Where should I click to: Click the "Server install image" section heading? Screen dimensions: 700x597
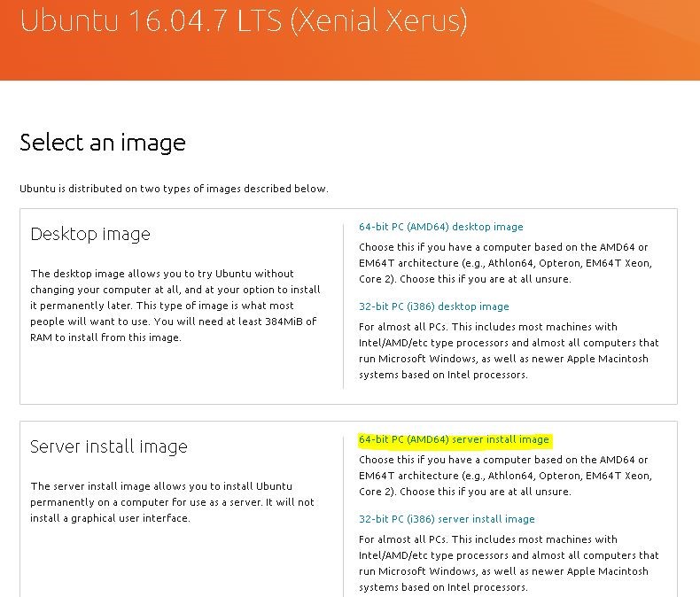pos(109,446)
